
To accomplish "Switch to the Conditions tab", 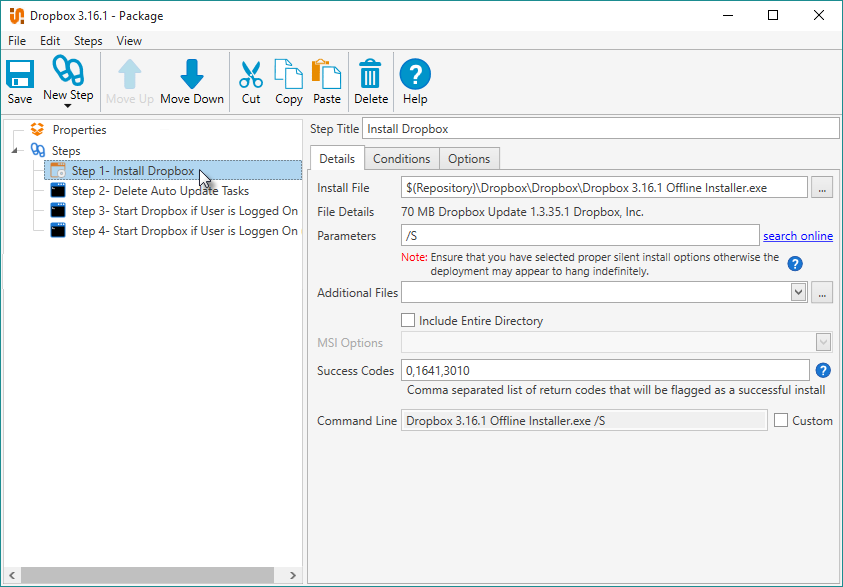I will [401, 159].
